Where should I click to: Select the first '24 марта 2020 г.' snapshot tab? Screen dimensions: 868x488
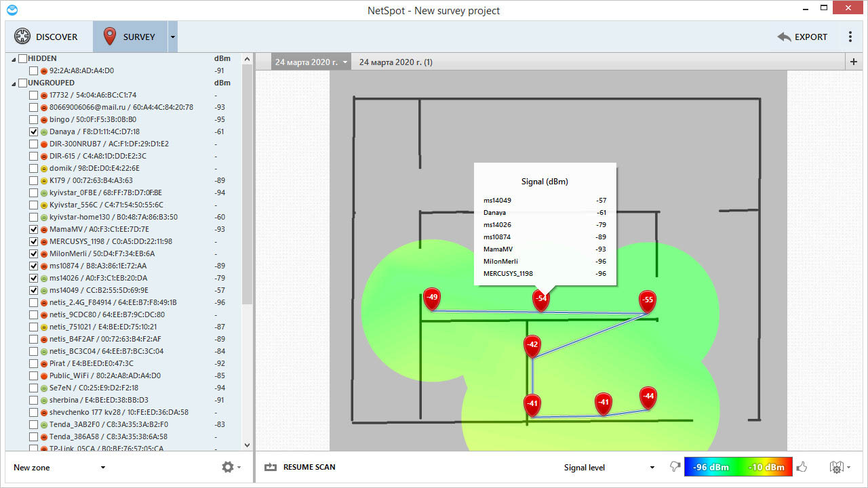tap(306, 62)
